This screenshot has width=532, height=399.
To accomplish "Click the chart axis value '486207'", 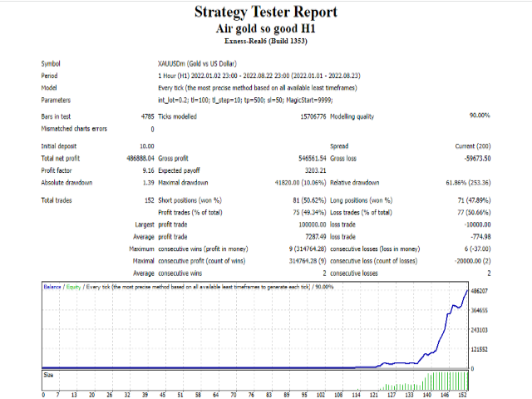I will click(x=480, y=291).
